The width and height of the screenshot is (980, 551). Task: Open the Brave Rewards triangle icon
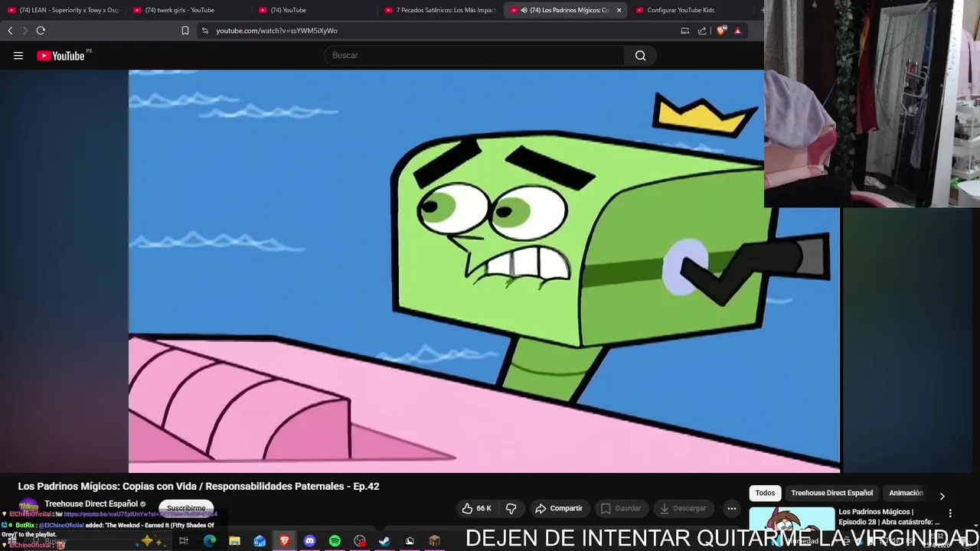pyautogui.click(x=737, y=31)
